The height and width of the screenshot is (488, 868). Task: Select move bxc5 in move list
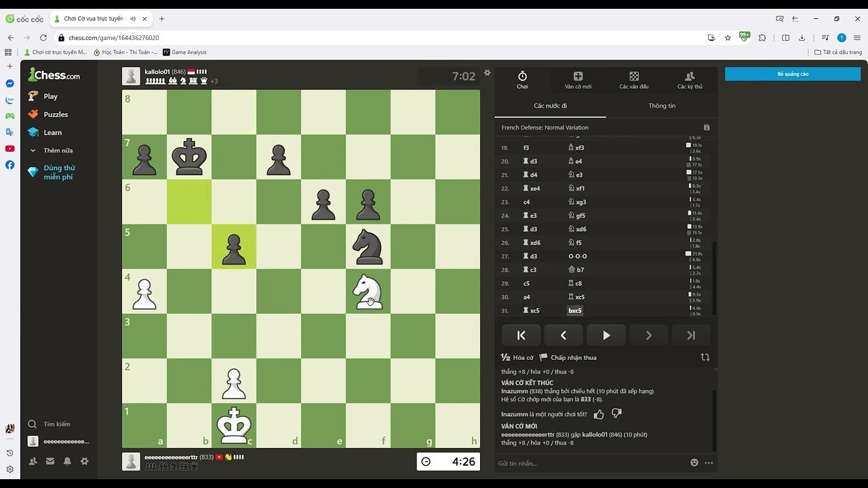coord(575,310)
